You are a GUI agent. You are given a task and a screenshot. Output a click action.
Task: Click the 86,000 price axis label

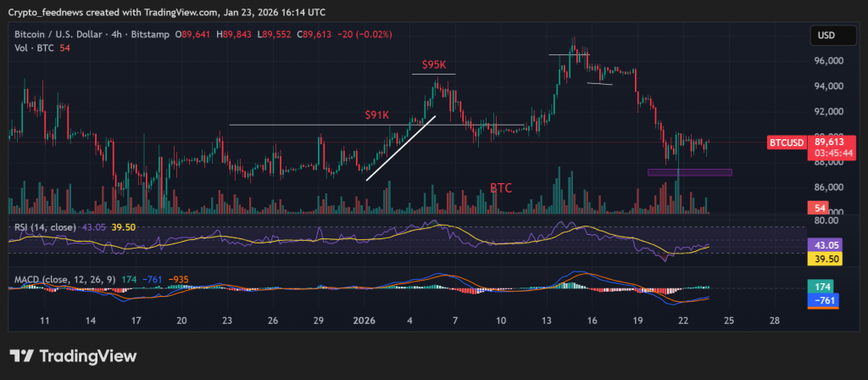click(x=827, y=187)
